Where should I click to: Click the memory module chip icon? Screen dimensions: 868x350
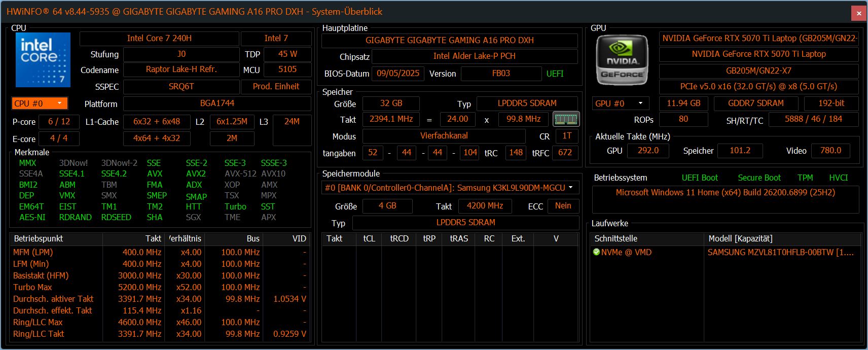coord(566,119)
